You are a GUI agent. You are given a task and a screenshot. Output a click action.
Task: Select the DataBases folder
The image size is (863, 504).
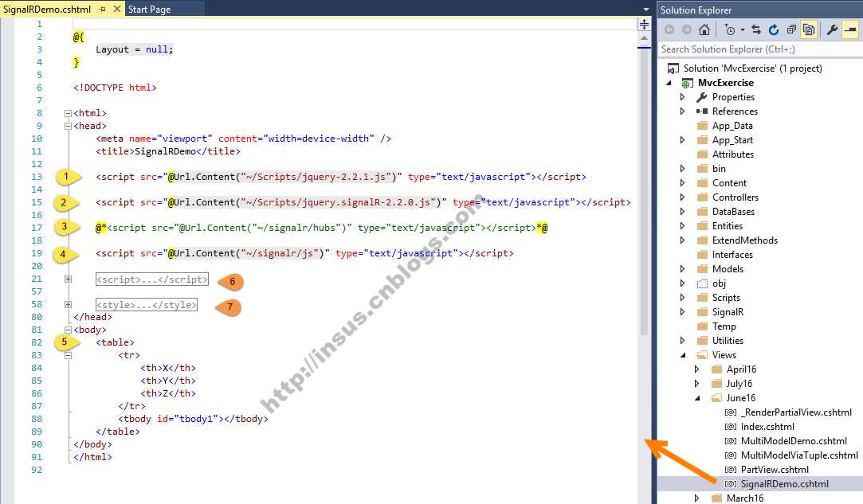pyautogui.click(x=733, y=211)
